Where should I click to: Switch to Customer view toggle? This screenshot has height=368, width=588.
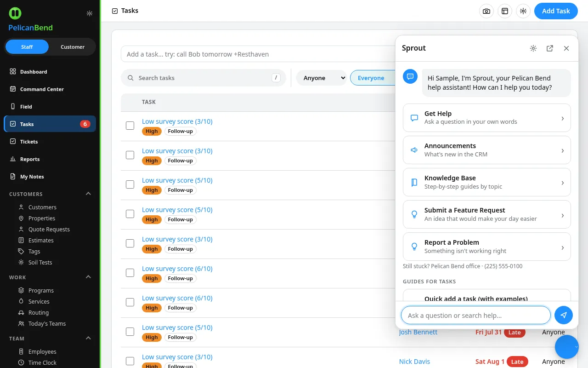point(73,47)
